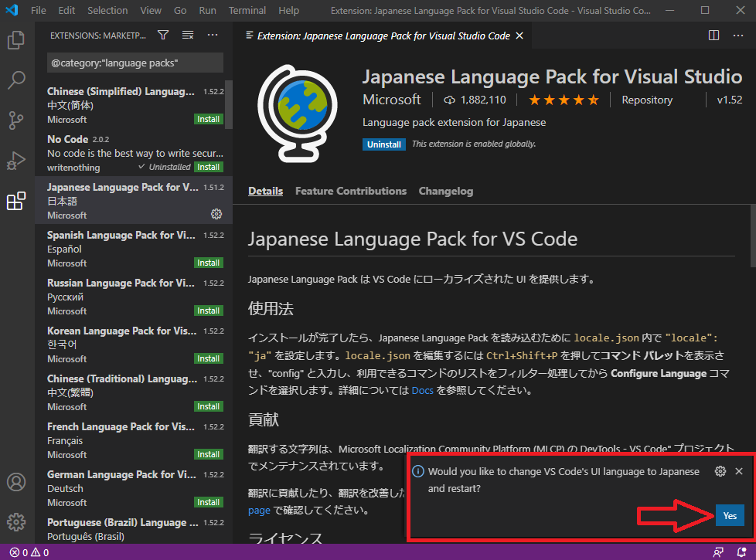Select the Spanish Language Pack list item

coord(133,249)
